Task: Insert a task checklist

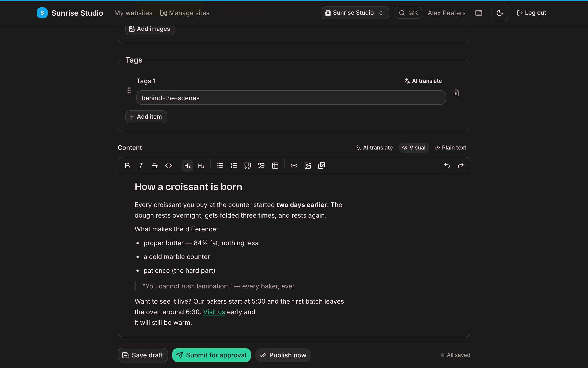Action: click(261, 166)
